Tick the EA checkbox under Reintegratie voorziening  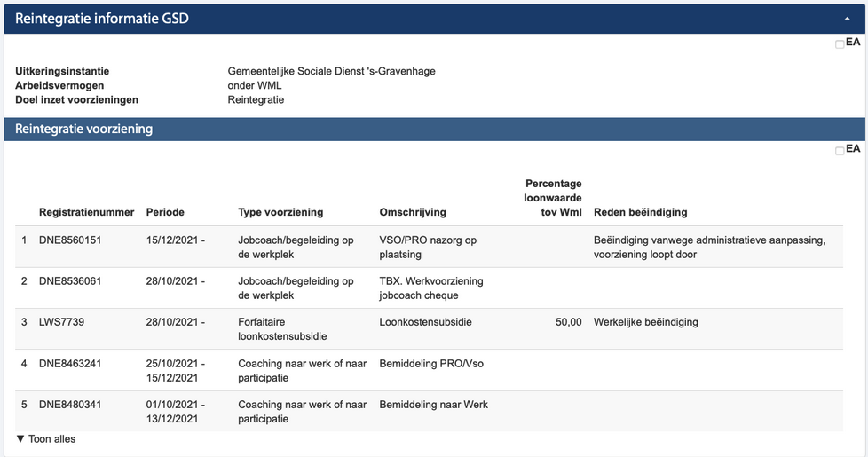(x=840, y=151)
